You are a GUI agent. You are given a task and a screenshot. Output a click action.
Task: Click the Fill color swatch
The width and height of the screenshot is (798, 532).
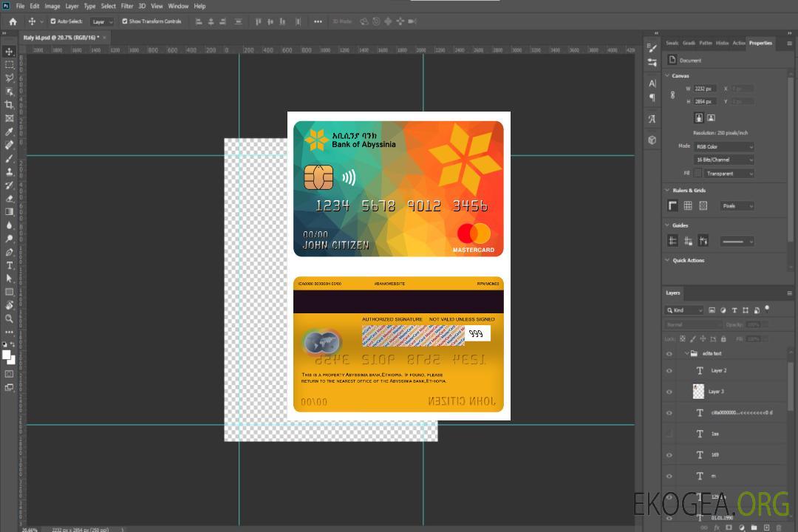[698, 174]
